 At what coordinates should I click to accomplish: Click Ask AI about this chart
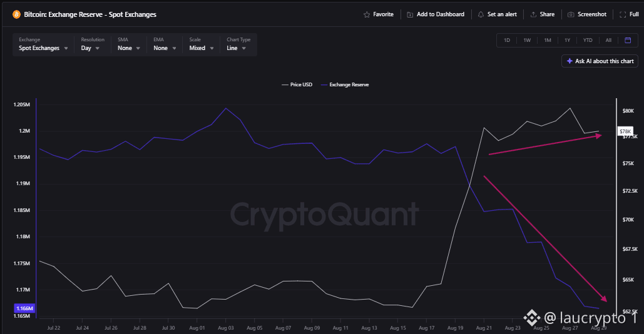[600, 61]
